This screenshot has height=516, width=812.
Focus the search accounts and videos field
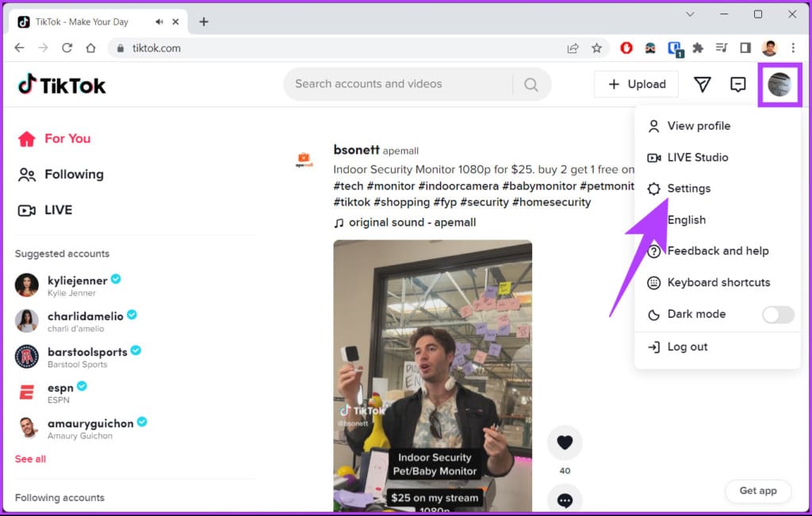point(399,84)
